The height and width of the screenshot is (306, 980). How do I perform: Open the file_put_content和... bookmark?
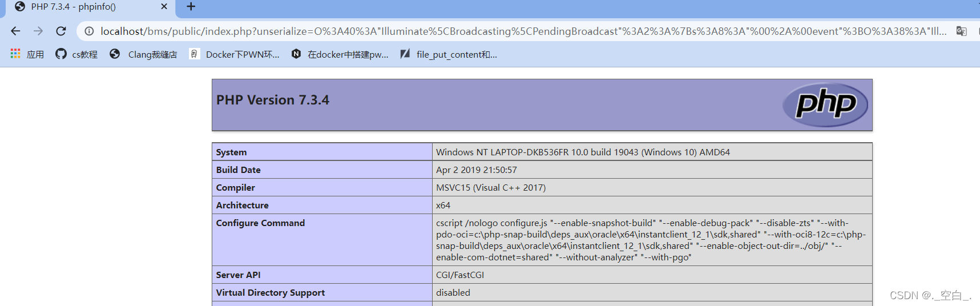(449, 54)
